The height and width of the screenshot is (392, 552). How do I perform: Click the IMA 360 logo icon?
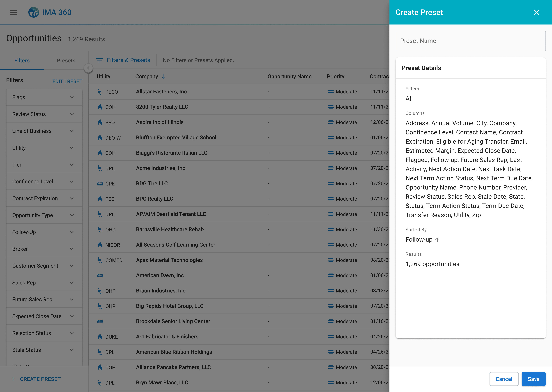point(34,12)
